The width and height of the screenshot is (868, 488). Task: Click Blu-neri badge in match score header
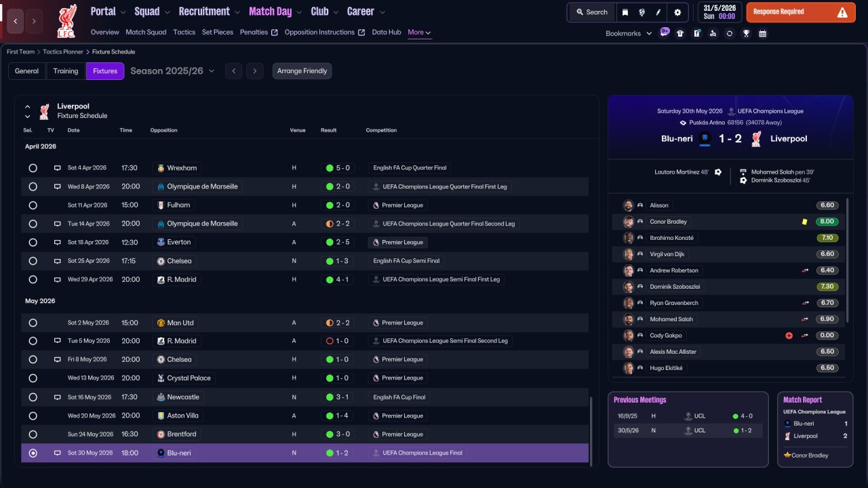(705, 138)
